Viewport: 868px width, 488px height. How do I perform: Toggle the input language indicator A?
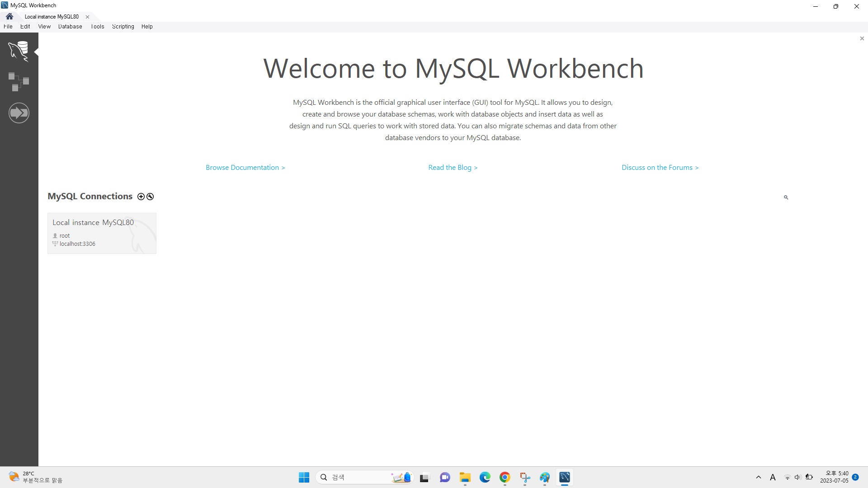pos(773,478)
